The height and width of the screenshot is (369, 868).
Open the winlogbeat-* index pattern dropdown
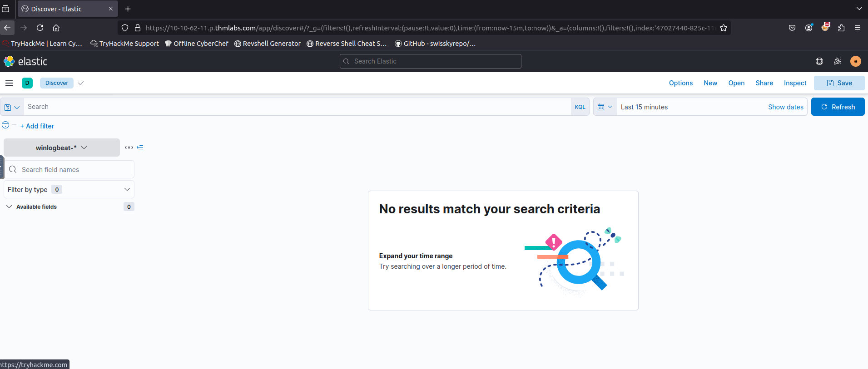click(x=61, y=148)
